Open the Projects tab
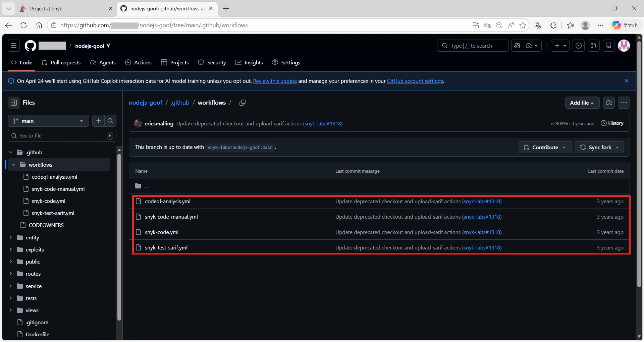Viewport: 644px width, 342px height. coord(175,63)
